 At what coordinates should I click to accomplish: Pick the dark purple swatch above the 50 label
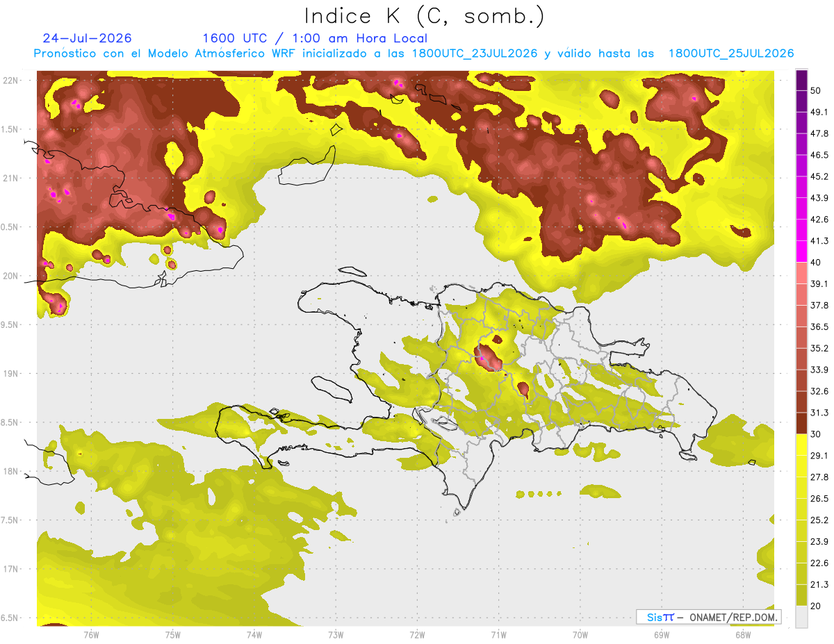(801, 80)
